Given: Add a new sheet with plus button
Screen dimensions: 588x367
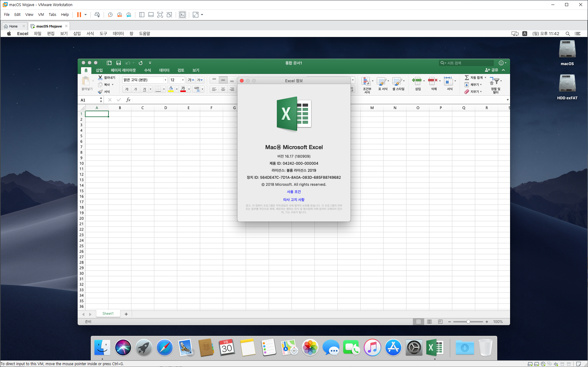Looking at the screenshot, I should tap(126, 314).
